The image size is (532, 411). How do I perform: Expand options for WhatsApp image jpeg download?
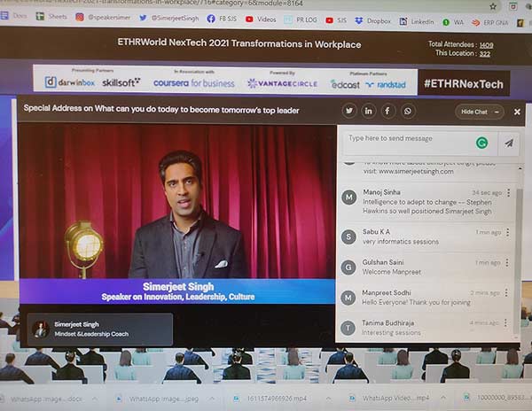(212, 399)
